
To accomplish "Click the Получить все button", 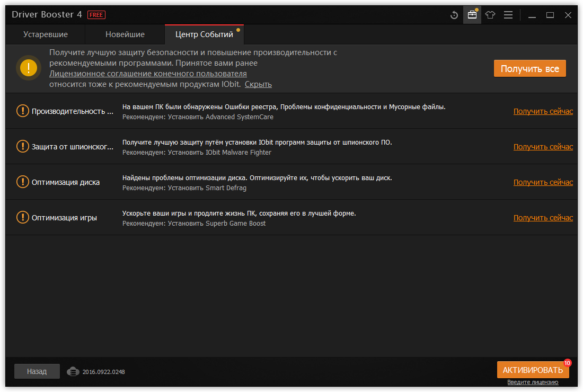I will click(530, 68).
